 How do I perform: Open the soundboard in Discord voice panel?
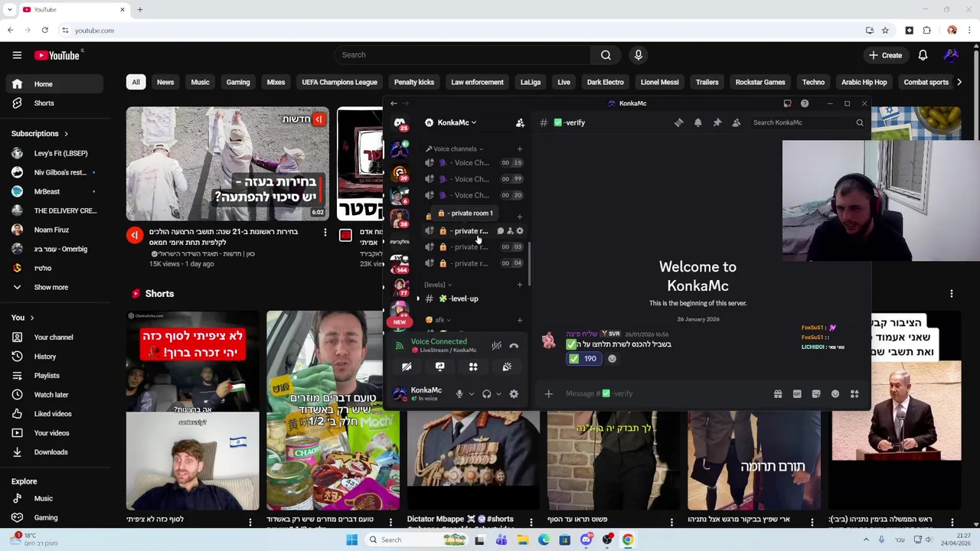pyautogui.click(x=507, y=367)
